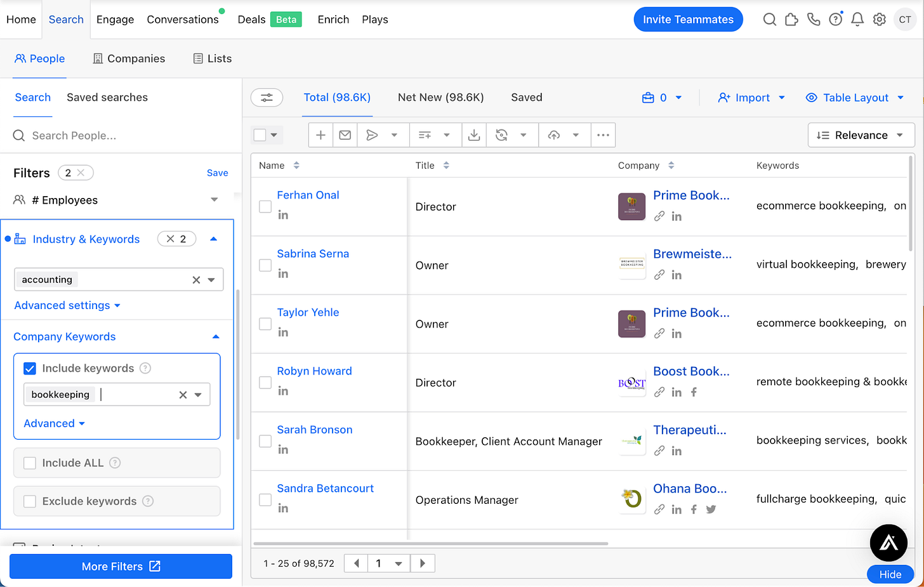Open the help question mark icon
Image resolution: width=924 pixels, height=587 pixels.
click(x=836, y=20)
